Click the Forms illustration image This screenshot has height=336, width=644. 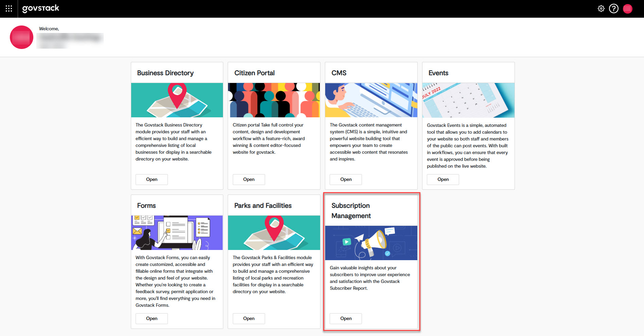177,233
